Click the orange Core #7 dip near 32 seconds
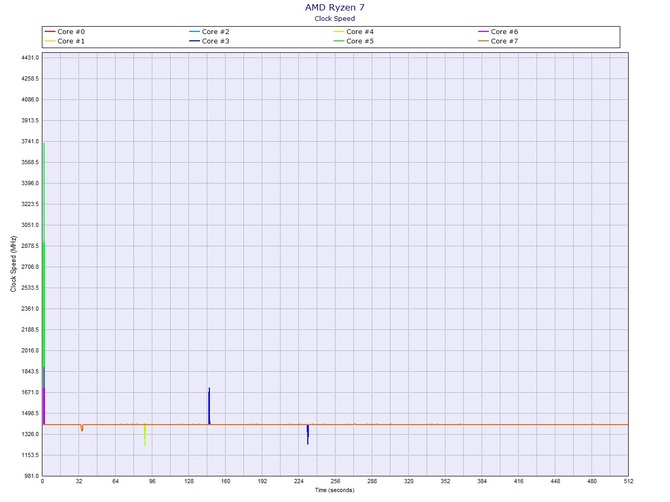 click(82, 428)
